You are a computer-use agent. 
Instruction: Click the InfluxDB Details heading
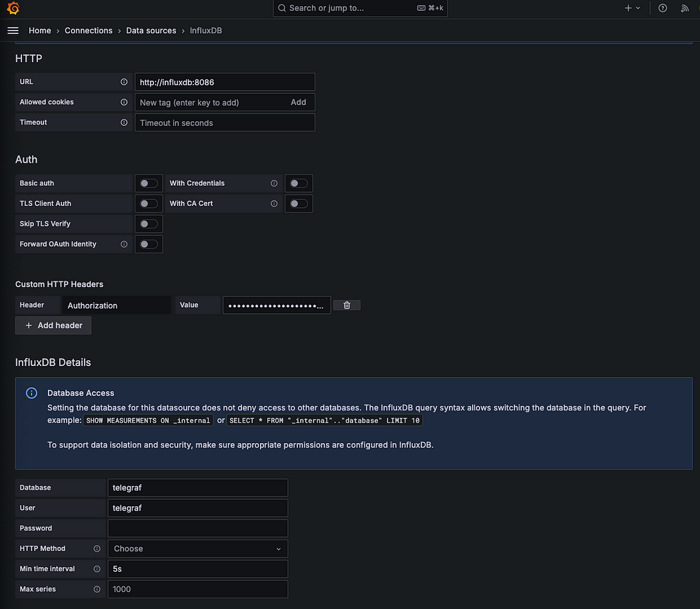[53, 362]
